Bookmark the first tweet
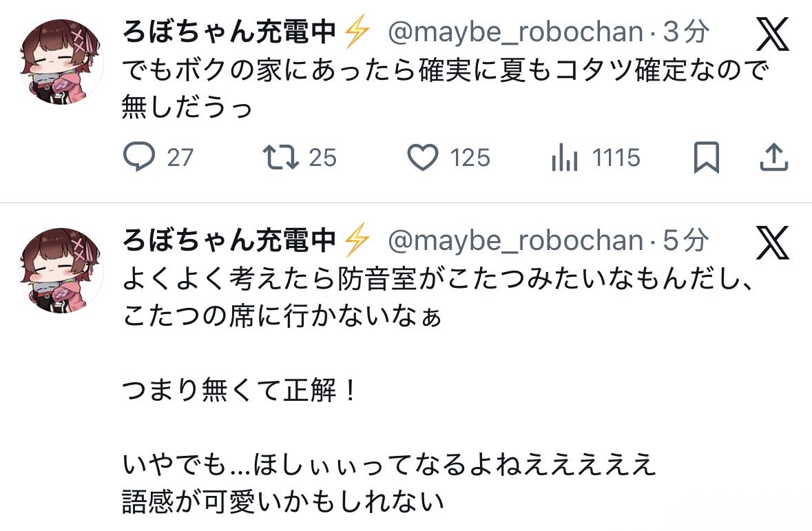The image size is (812, 531). (706, 158)
